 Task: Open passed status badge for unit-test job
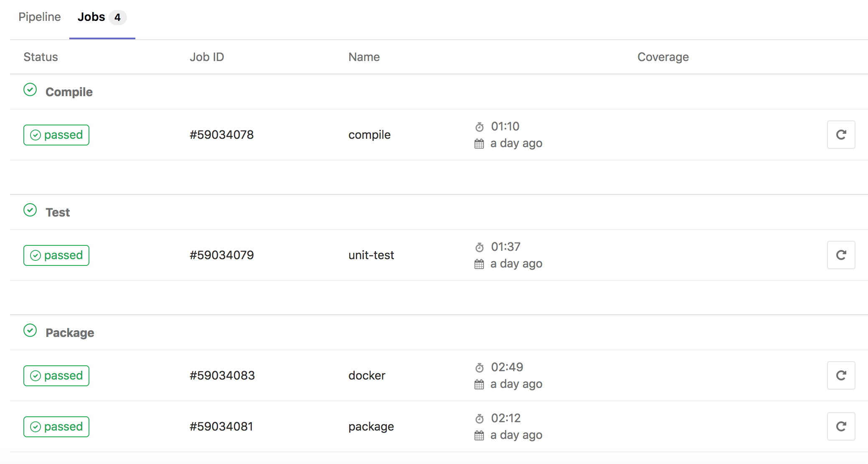[x=56, y=255]
